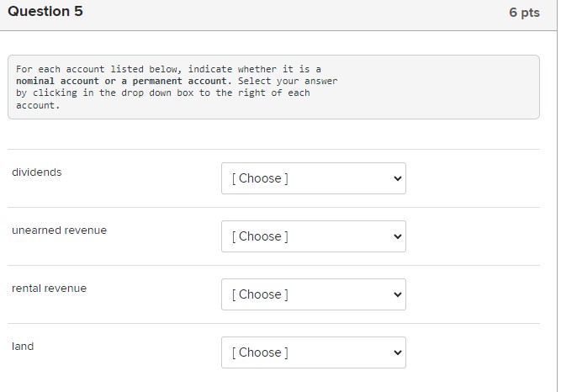Click the "unearned revenue" account label
Viewport: 561px width, 392px height.
click(59, 230)
